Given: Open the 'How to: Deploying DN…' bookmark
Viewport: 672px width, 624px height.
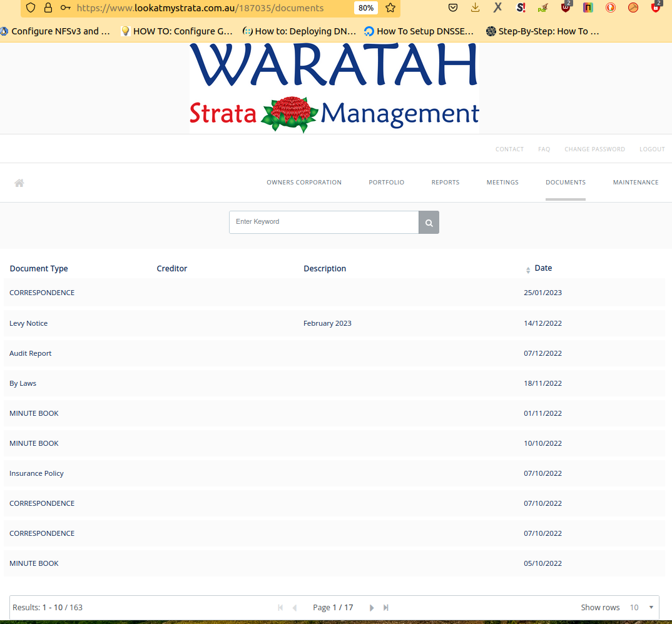Looking at the screenshot, I should click(299, 31).
